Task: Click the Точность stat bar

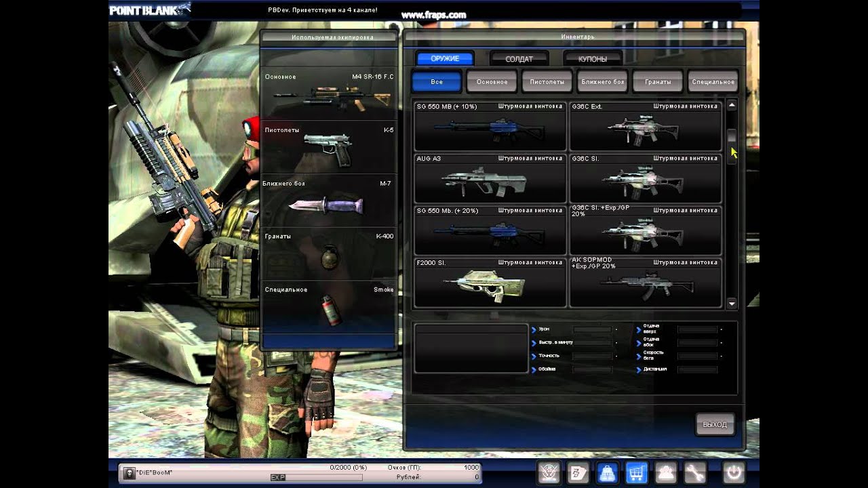Action: point(592,356)
